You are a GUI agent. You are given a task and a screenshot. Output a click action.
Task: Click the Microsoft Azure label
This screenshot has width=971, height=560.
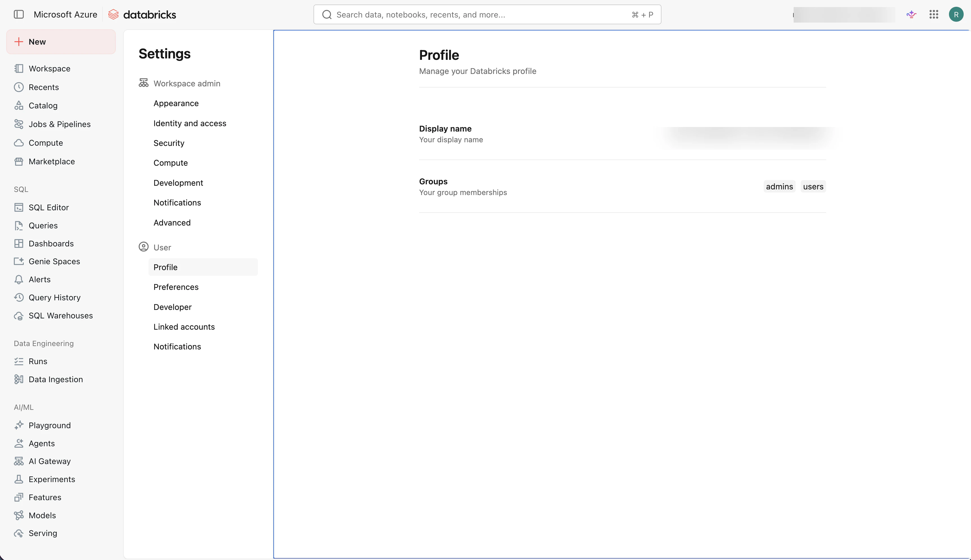click(66, 15)
